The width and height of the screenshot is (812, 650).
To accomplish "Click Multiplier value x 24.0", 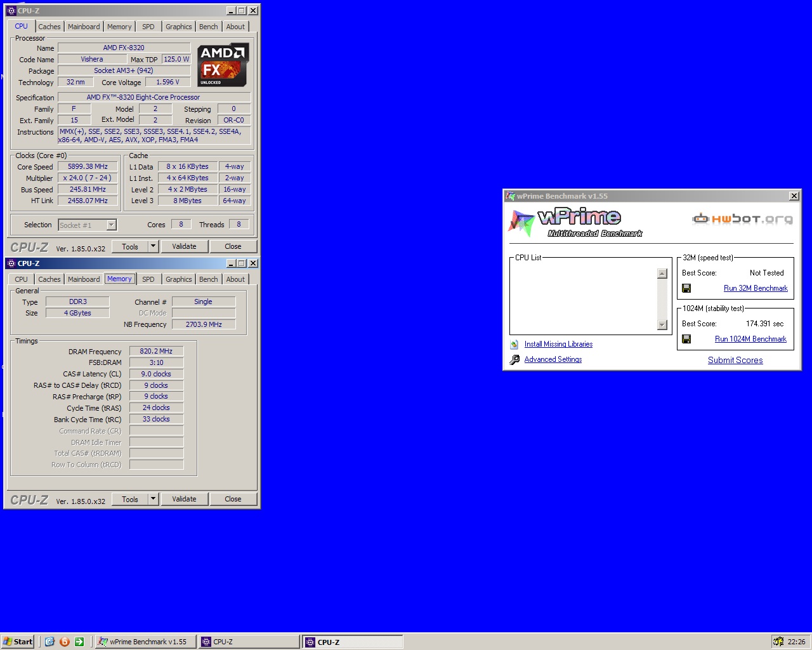I will (88, 178).
